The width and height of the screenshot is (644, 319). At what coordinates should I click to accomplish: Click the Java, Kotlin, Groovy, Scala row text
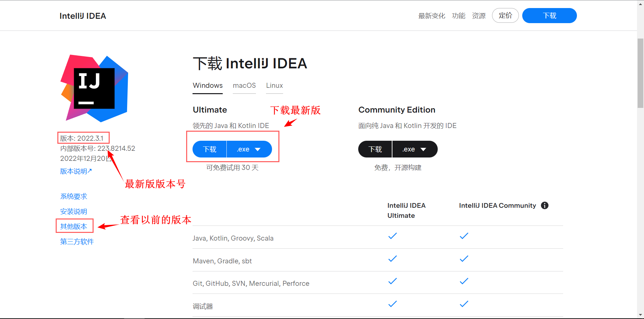(x=233, y=238)
